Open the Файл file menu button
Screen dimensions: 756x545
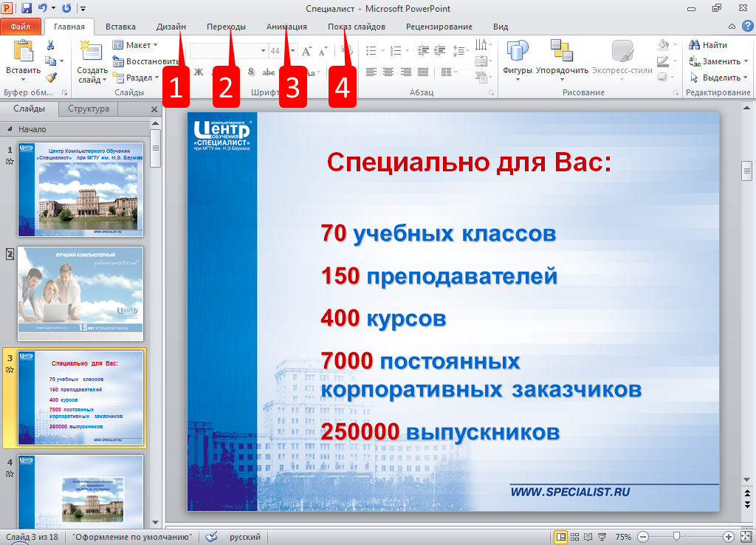[20, 27]
